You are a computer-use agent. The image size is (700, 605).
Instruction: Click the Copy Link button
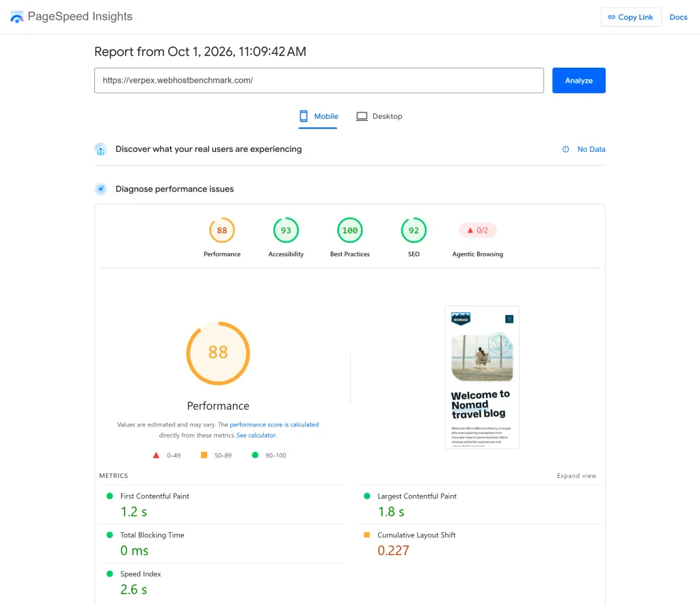pyautogui.click(x=631, y=17)
